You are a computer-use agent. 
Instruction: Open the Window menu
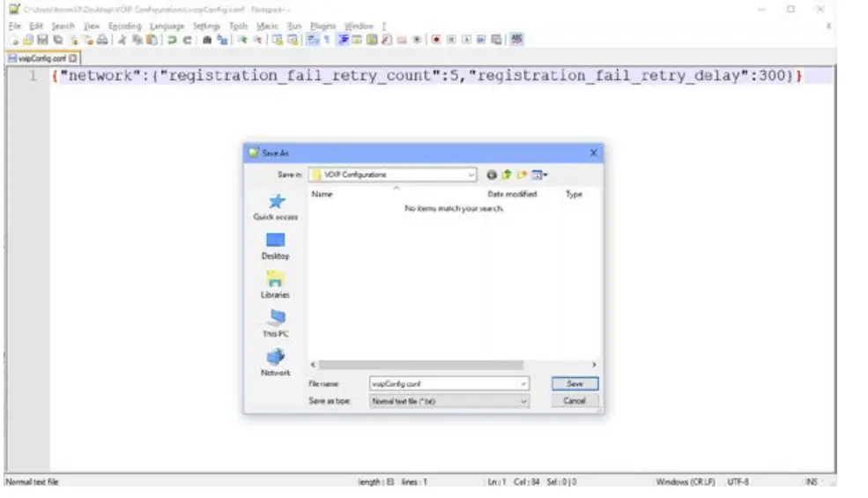(x=359, y=26)
